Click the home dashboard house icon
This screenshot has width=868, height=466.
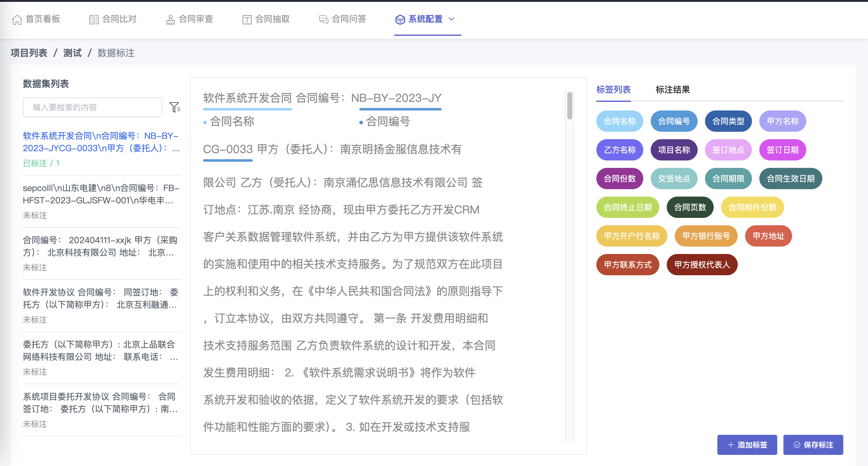[17, 20]
